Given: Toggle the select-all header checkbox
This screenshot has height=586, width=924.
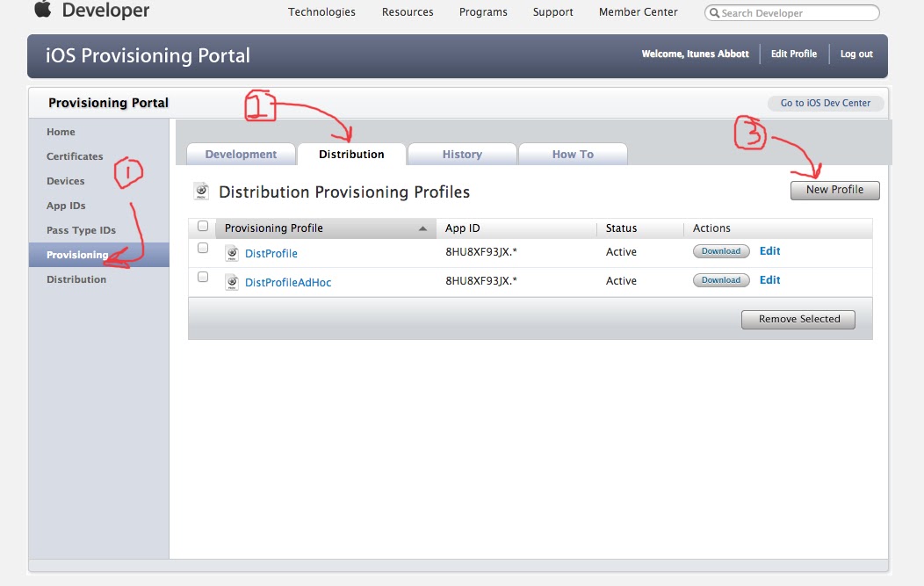Looking at the screenshot, I should (203, 226).
